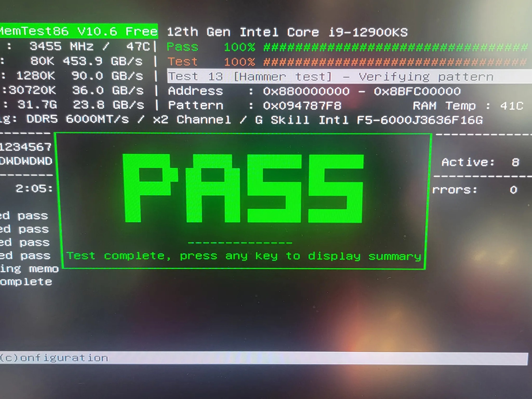The height and width of the screenshot is (399, 532).
Task: Click the word 'complete' in left log
Action: pyautogui.click(x=26, y=282)
